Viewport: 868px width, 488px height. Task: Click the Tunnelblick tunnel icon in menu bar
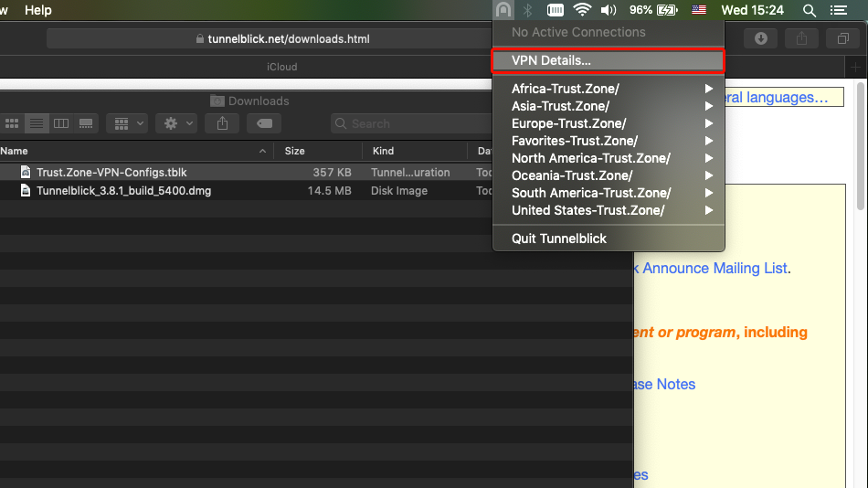(503, 10)
